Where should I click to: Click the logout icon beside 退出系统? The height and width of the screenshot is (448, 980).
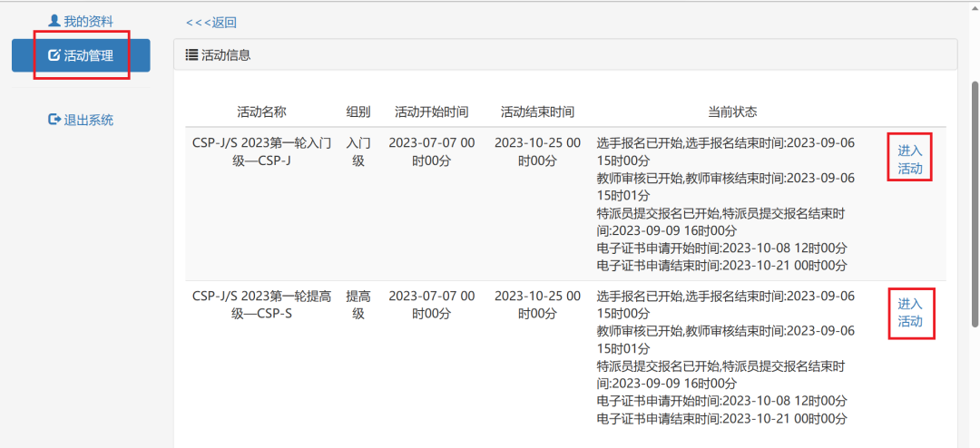pyautogui.click(x=54, y=120)
